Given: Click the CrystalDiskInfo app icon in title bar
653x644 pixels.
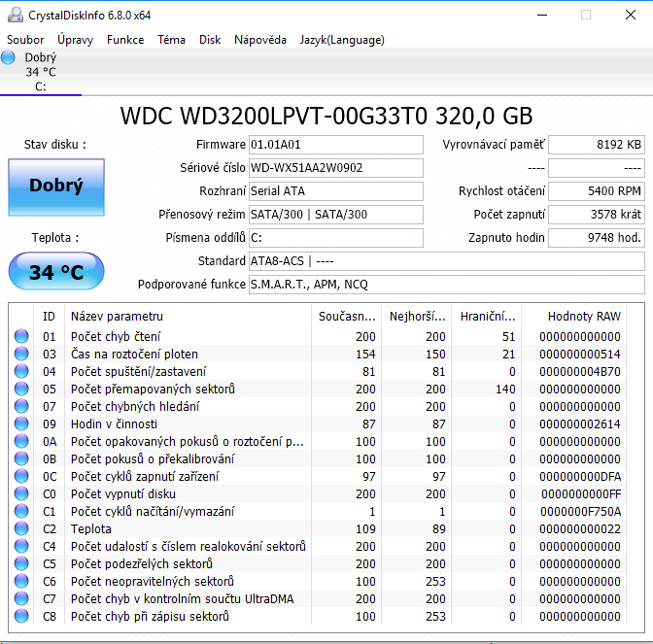Looking at the screenshot, I should [16, 15].
